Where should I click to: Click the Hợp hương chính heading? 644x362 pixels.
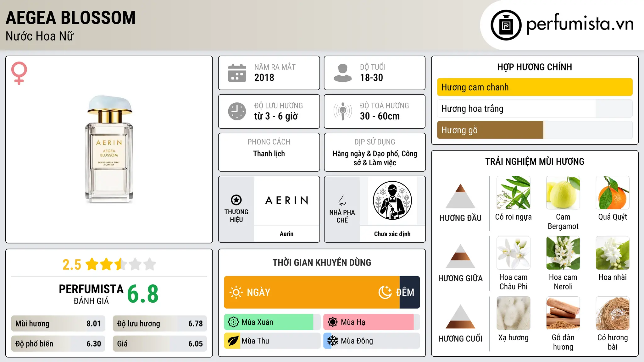[535, 67]
